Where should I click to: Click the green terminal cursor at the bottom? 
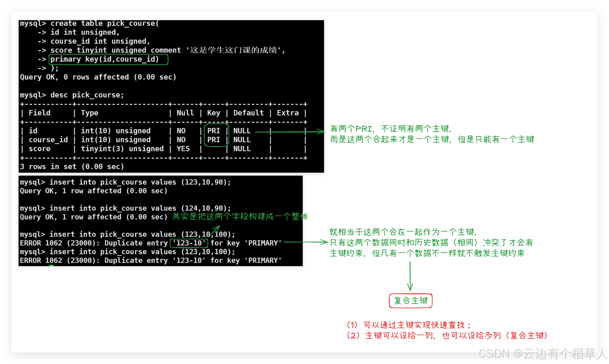tap(51, 266)
